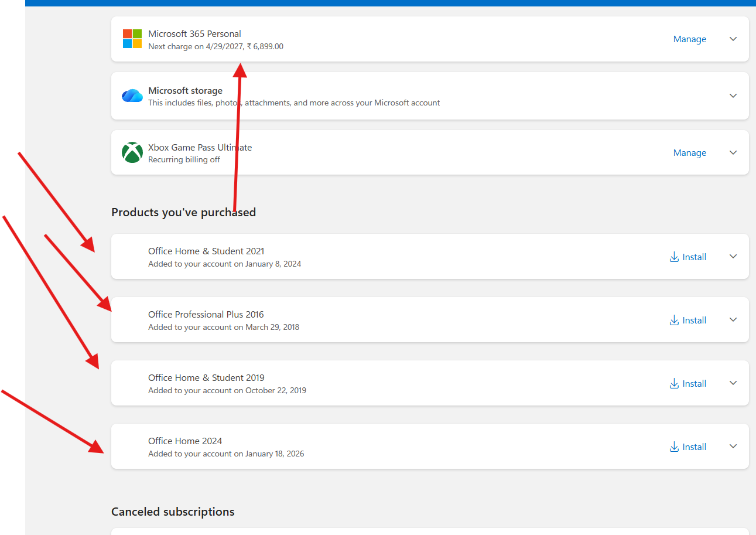Manage the Xbox Game Pass Ultimate subscription
Viewport: 756px width, 535px height.
point(690,153)
